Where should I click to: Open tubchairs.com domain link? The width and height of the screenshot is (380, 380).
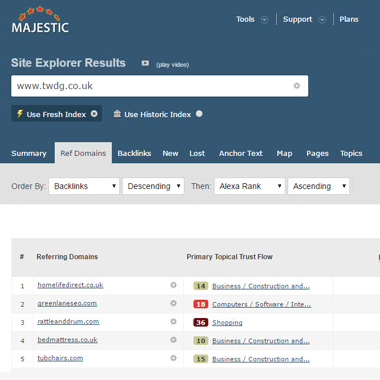pyautogui.click(x=60, y=358)
